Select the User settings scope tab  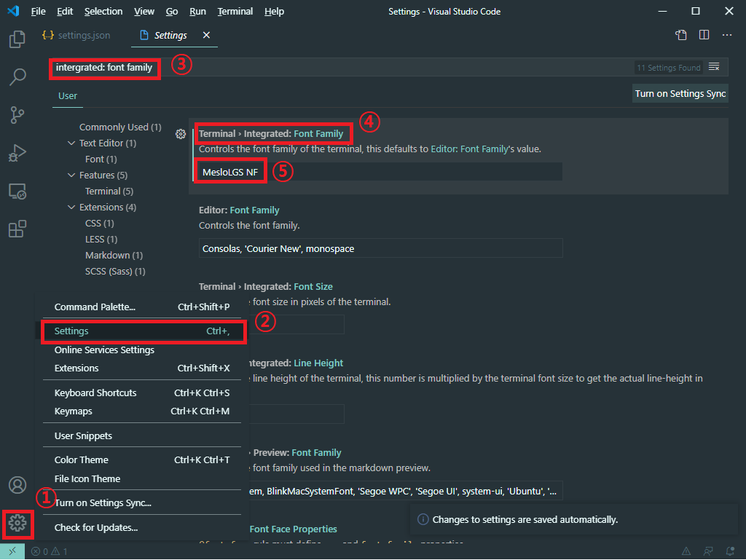(x=68, y=96)
